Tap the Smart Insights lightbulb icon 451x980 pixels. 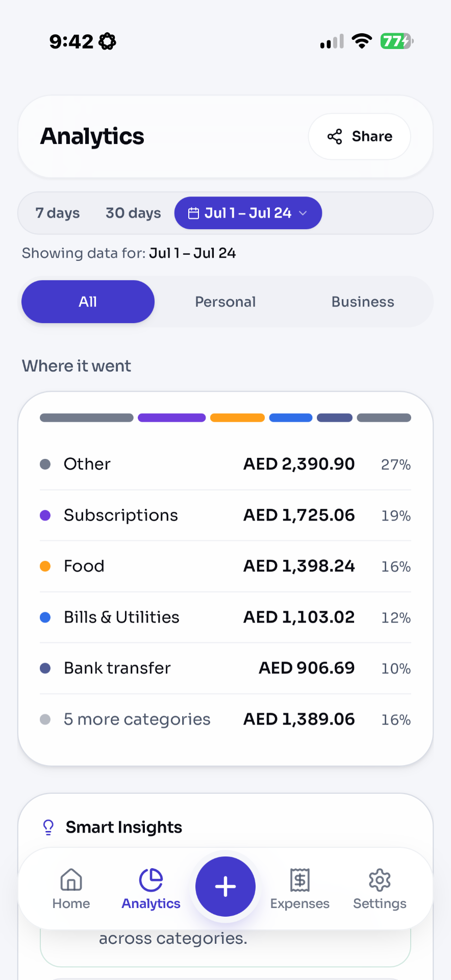tap(48, 827)
